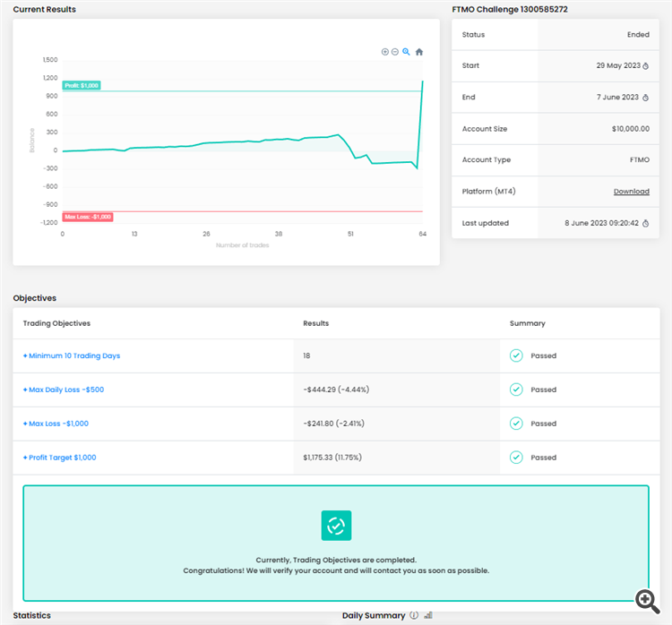Image resolution: width=672 pixels, height=625 pixels.
Task: Click the Last updated label
Action: pos(485,223)
